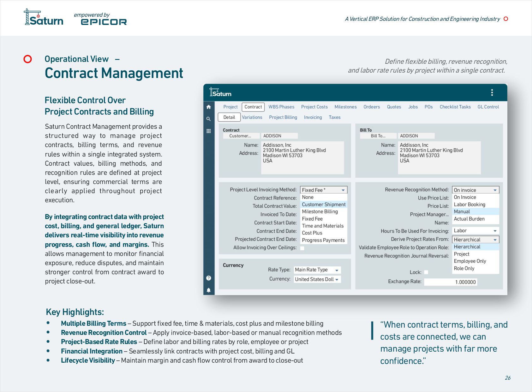The width and height of the screenshot is (532, 392).
Task: Click the page number 26
Action: (x=508, y=378)
